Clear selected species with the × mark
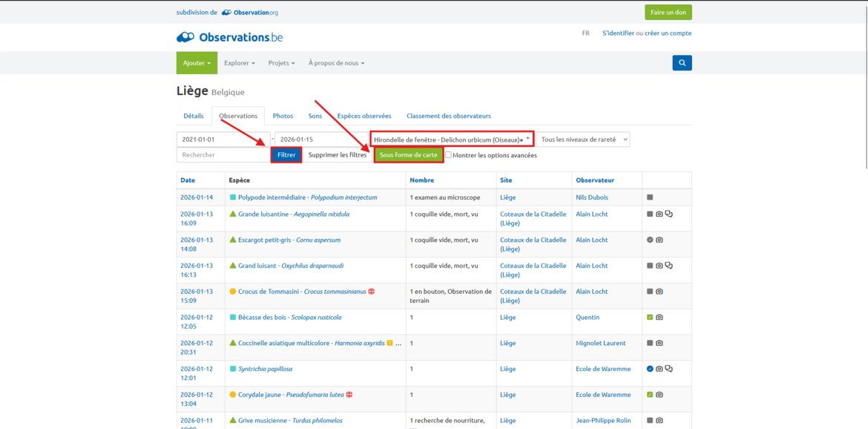 pos(521,140)
